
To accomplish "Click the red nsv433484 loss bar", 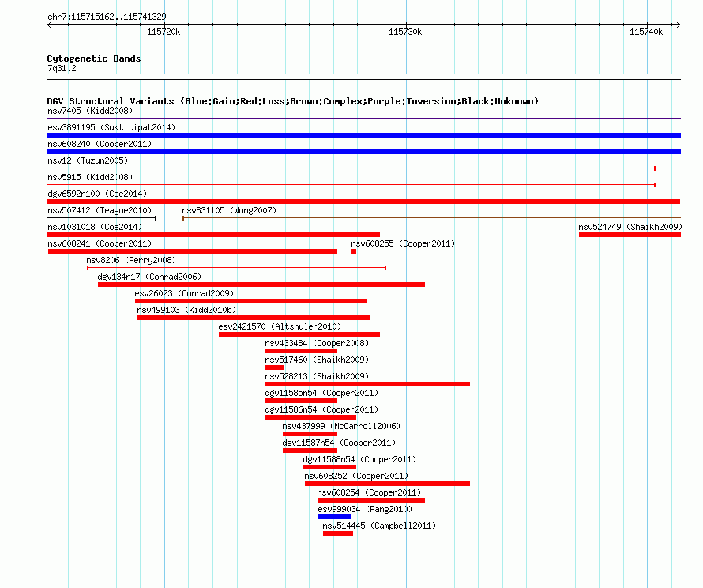I will [301, 351].
